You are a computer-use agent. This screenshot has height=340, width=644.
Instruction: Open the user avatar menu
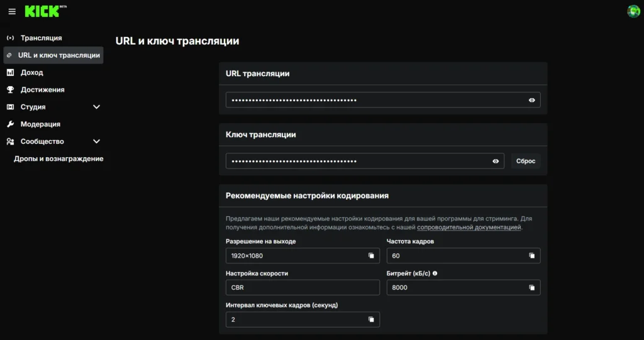click(633, 11)
